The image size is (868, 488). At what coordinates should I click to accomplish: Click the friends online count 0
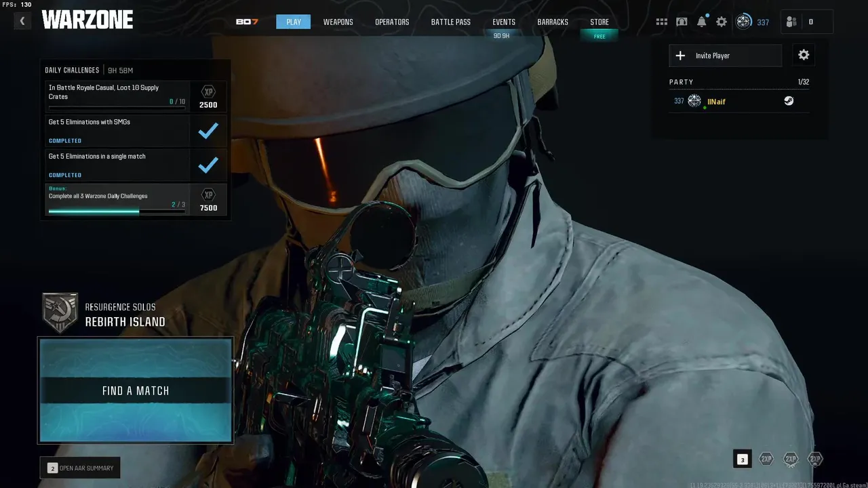click(810, 22)
